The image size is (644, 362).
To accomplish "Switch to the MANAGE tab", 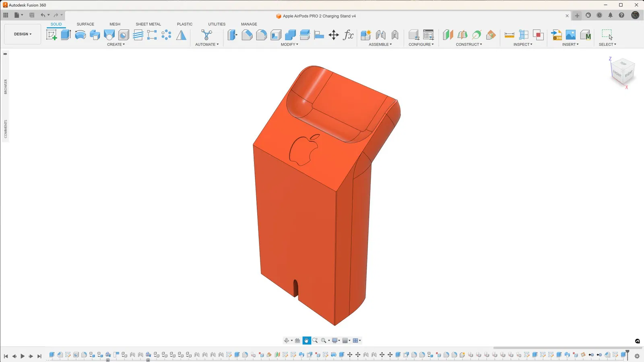I will pos(249,24).
